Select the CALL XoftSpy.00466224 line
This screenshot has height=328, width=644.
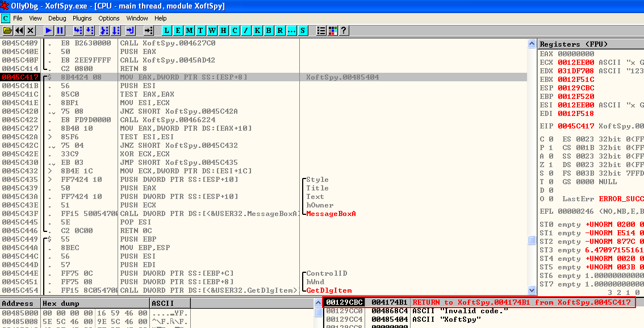click(x=264, y=119)
